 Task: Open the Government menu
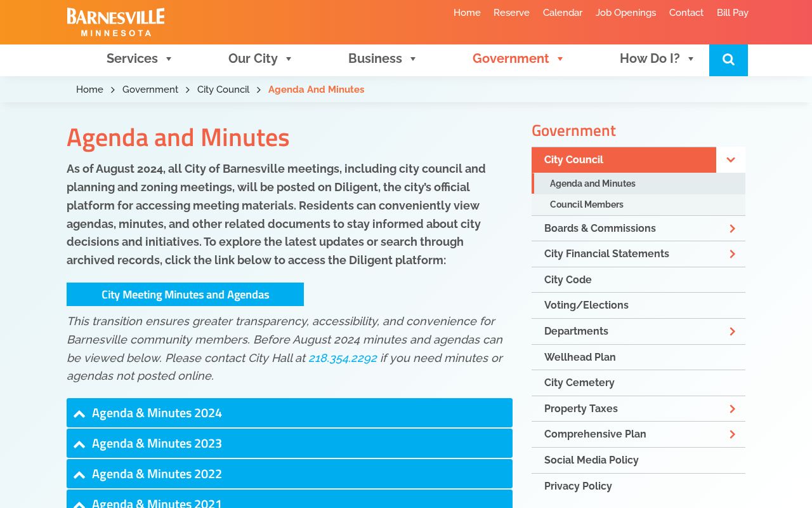511,58
